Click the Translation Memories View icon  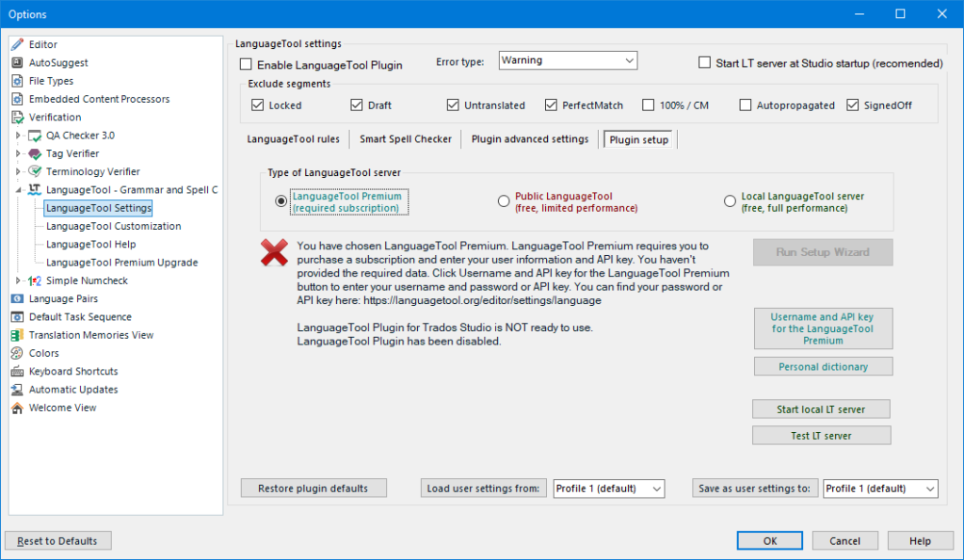17,335
